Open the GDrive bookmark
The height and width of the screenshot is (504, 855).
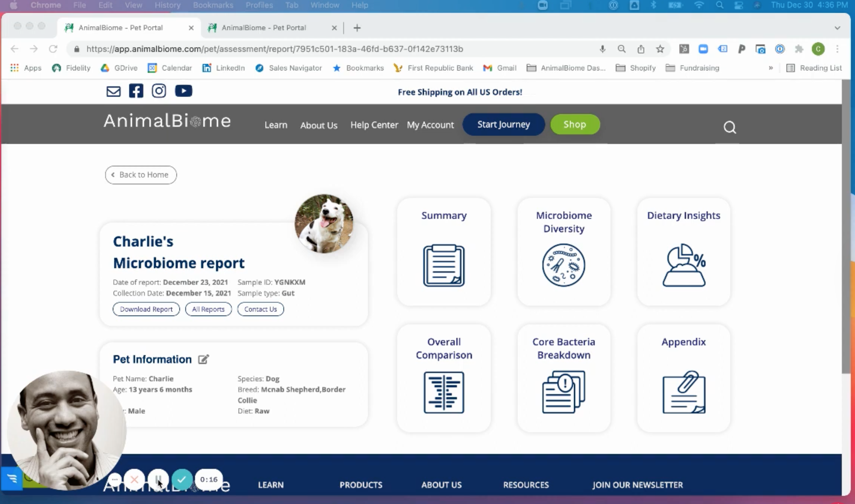pos(119,68)
